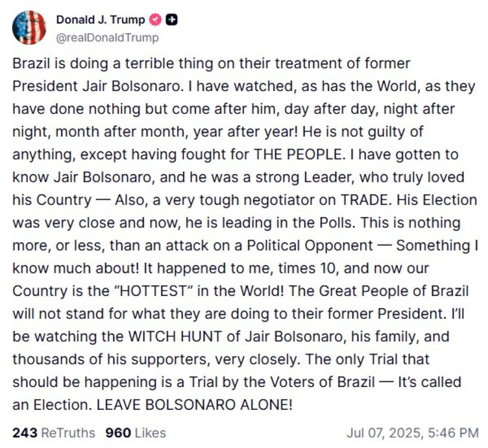Click the Jul 07, 2025 timestamp
Screen dimensions: 488x448
click(412, 433)
